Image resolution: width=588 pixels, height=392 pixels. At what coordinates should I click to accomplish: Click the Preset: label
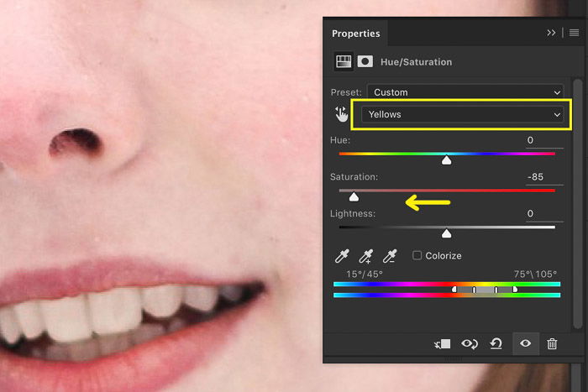pyautogui.click(x=346, y=92)
